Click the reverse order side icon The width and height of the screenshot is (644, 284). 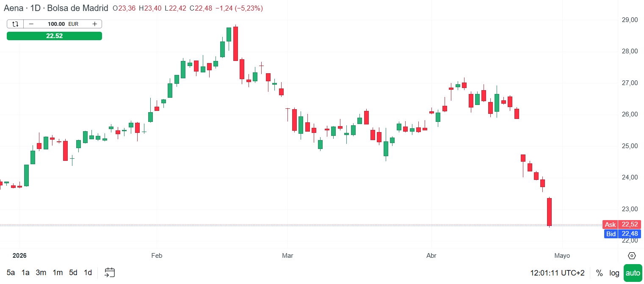(x=15, y=24)
